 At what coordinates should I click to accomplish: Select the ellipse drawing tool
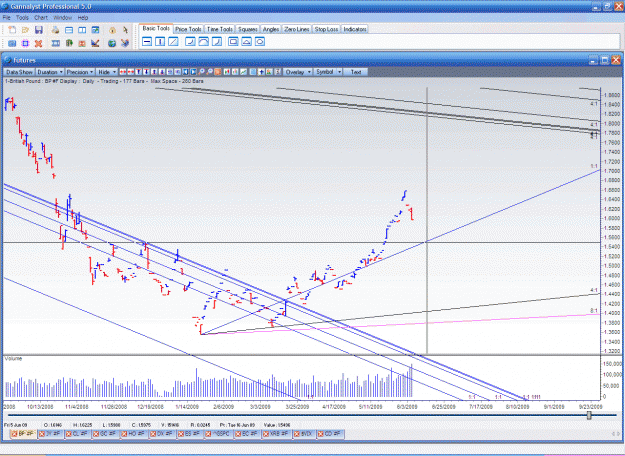click(x=260, y=41)
